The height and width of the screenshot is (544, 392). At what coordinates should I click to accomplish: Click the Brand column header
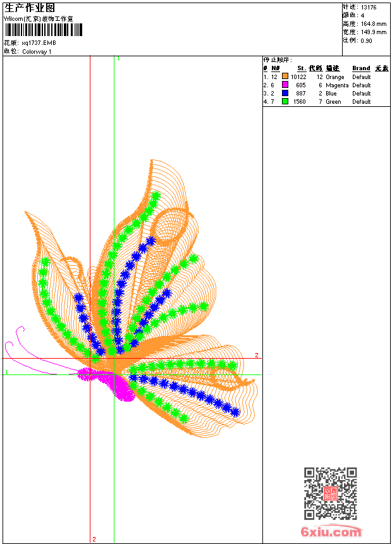click(361, 68)
